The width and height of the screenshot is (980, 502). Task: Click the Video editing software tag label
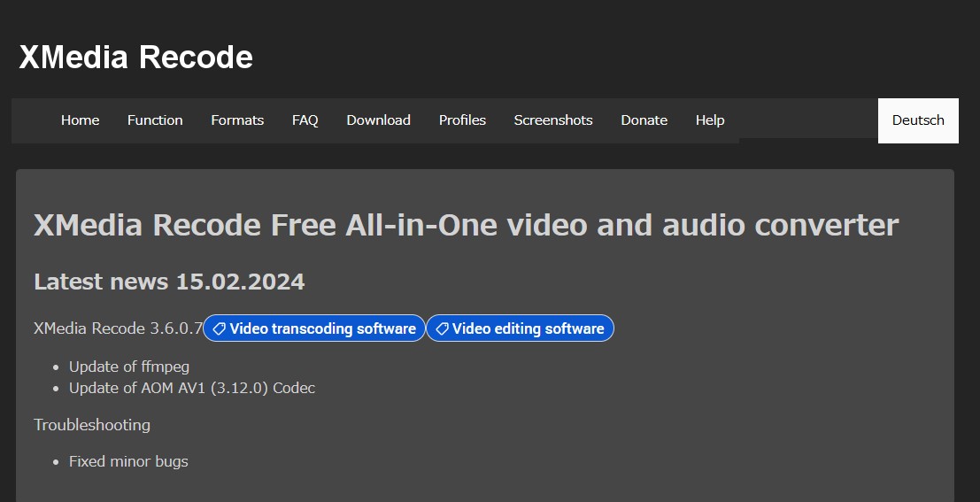(x=520, y=328)
